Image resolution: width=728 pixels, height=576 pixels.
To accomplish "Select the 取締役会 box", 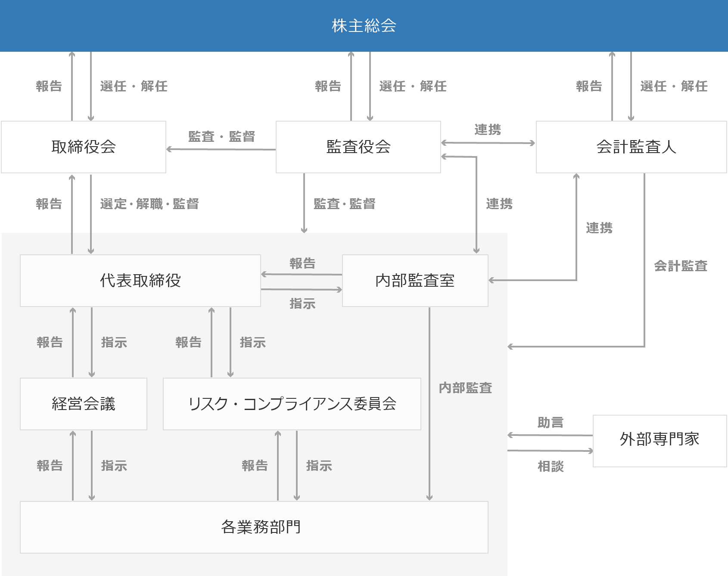I will point(84,147).
